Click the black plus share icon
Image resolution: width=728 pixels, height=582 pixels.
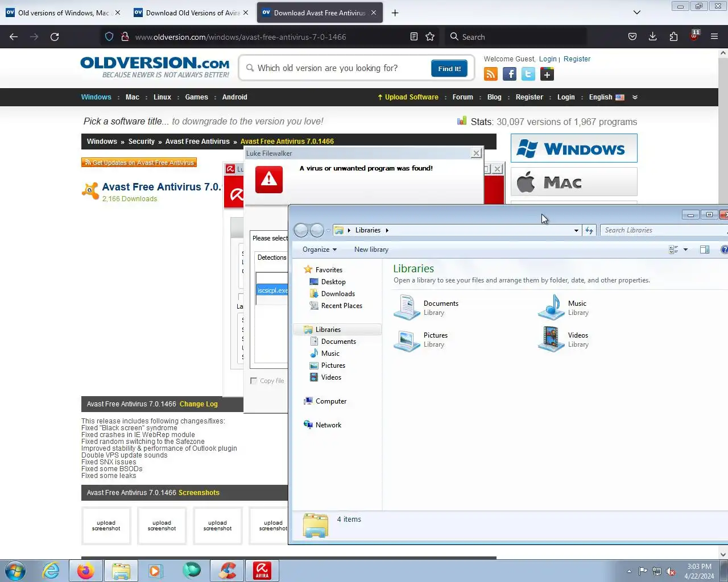[547, 74]
